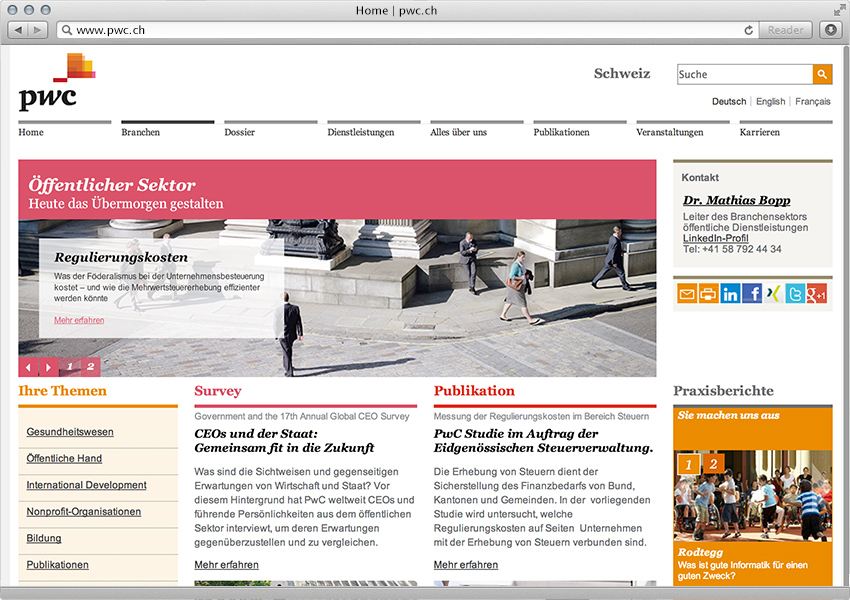Open Alles über uns navigation item

pyautogui.click(x=459, y=132)
